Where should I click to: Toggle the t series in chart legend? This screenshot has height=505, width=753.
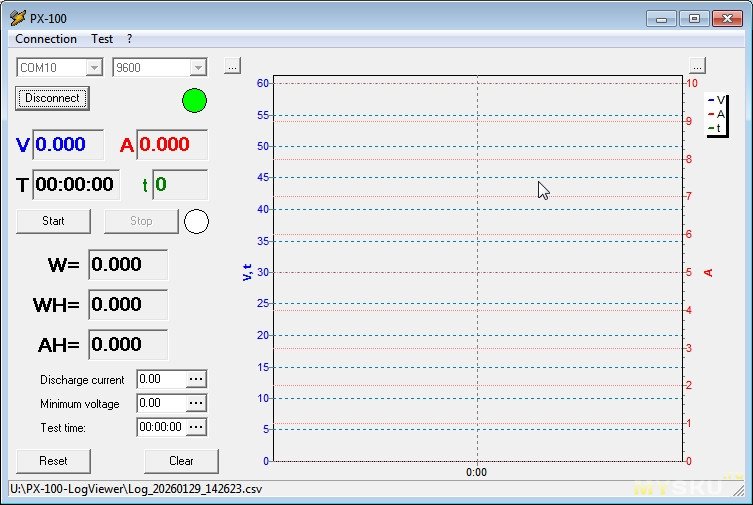pyautogui.click(x=717, y=128)
